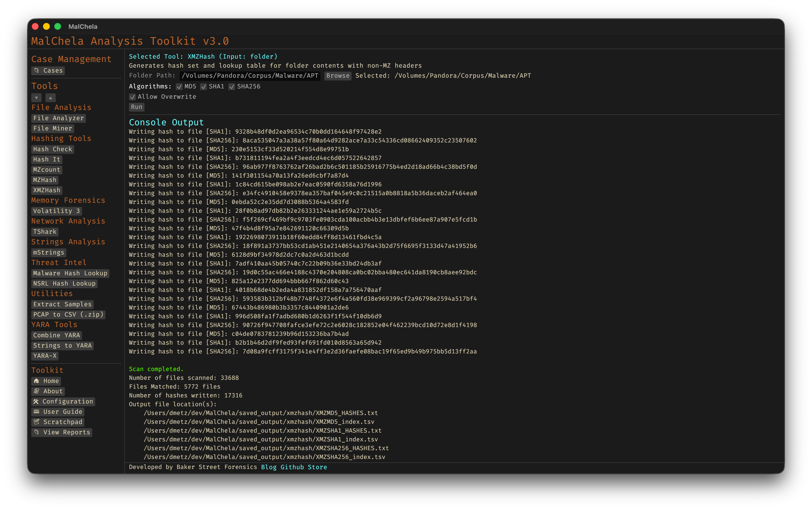The height and width of the screenshot is (510, 812).
Task: Open View Reports
Action: (61, 433)
